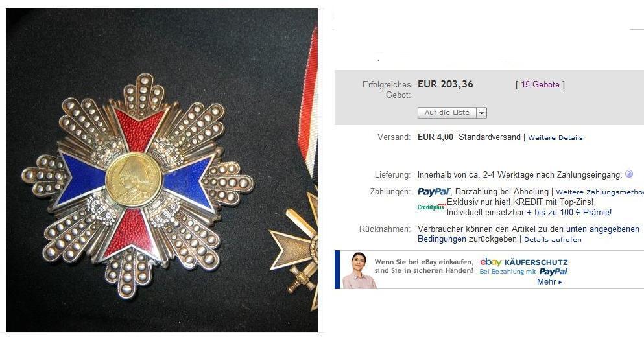Image resolution: width=644 pixels, height=350 pixels.
Task: Click the arrow after Mehr link
Action: (x=560, y=283)
